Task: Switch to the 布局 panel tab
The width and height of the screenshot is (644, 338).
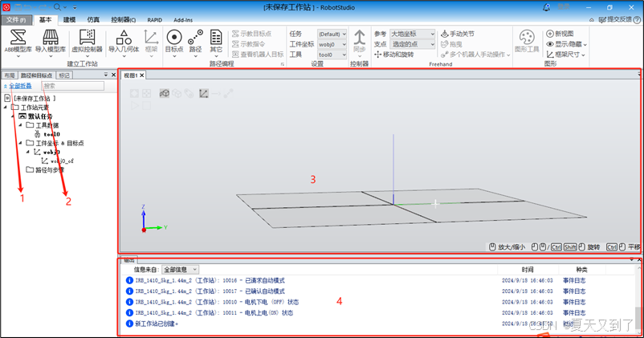Action: pyautogui.click(x=10, y=75)
